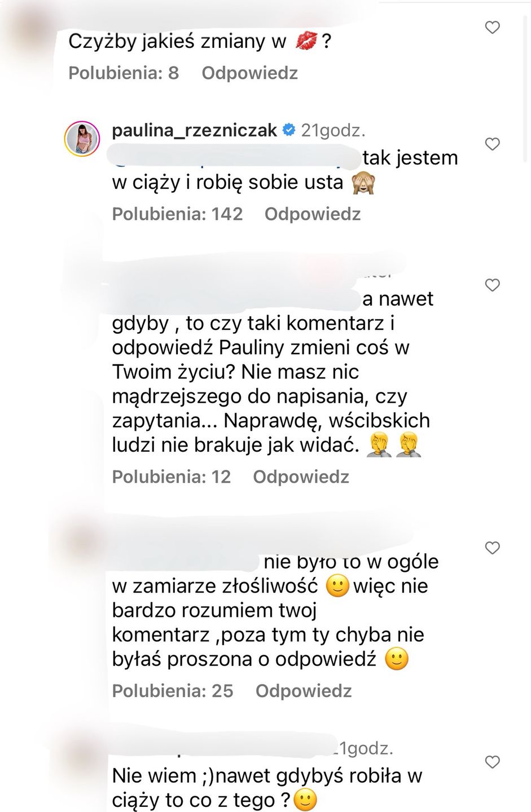Reply to the "wścibskich ludzi" comment

(301, 477)
